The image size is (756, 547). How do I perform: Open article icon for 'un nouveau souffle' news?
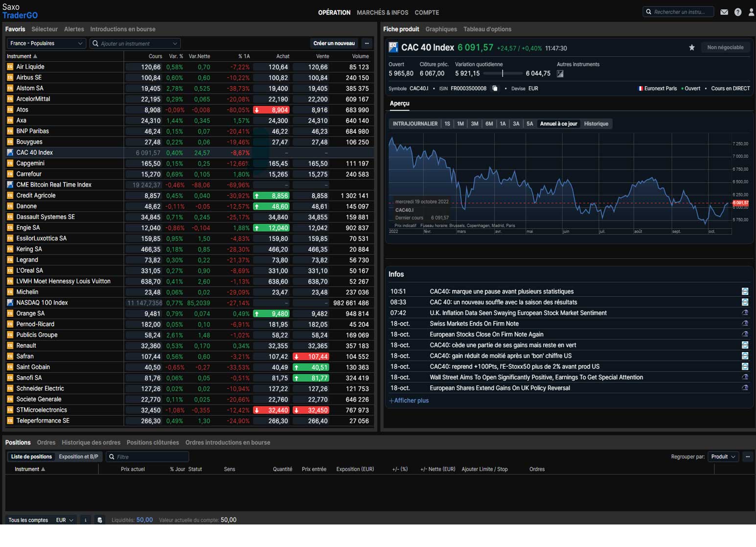point(745,302)
